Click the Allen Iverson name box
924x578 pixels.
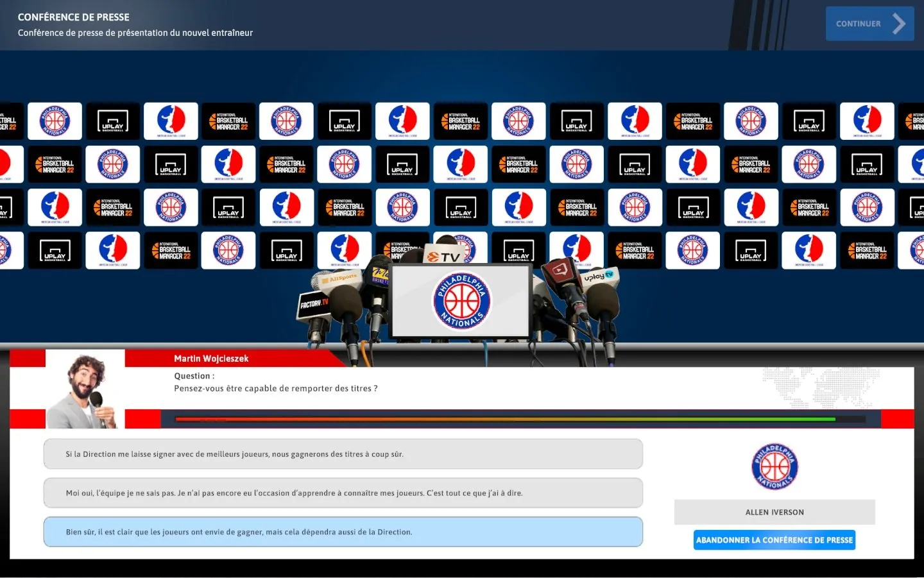coord(774,513)
